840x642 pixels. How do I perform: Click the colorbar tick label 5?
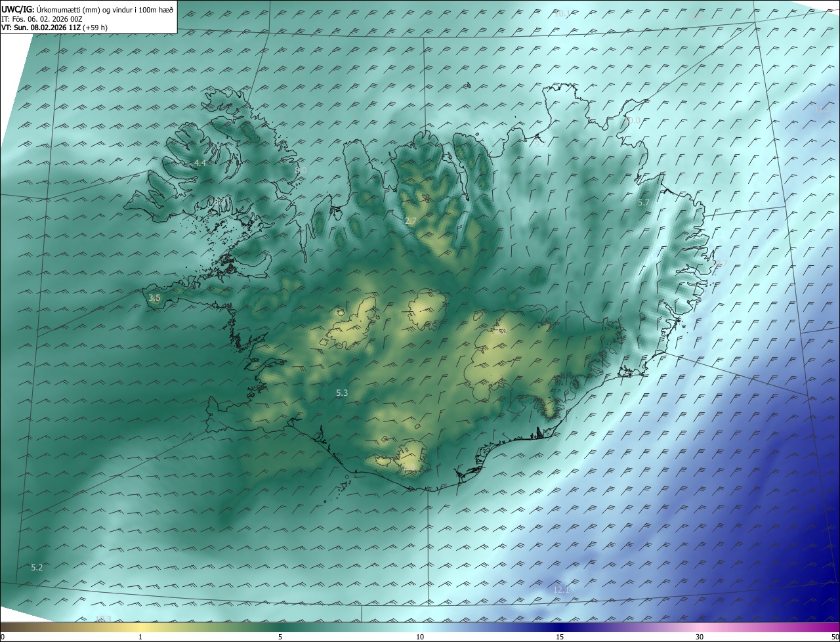pos(280,637)
